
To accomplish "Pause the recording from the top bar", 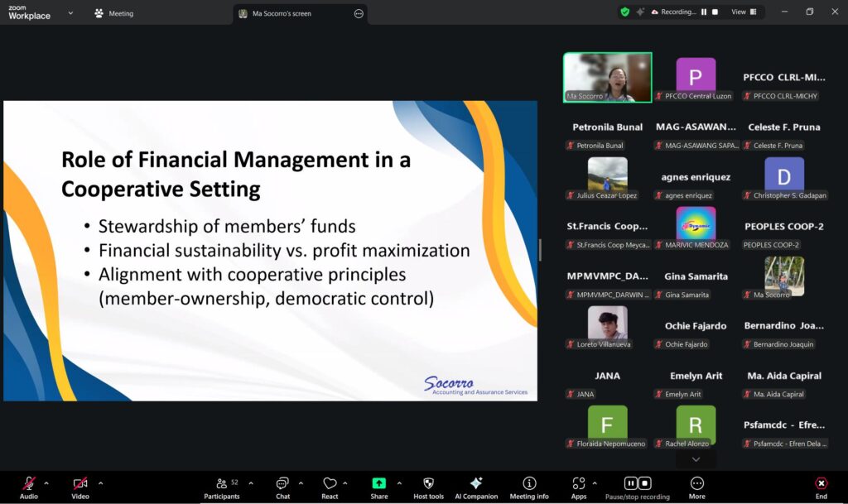I will click(x=704, y=12).
